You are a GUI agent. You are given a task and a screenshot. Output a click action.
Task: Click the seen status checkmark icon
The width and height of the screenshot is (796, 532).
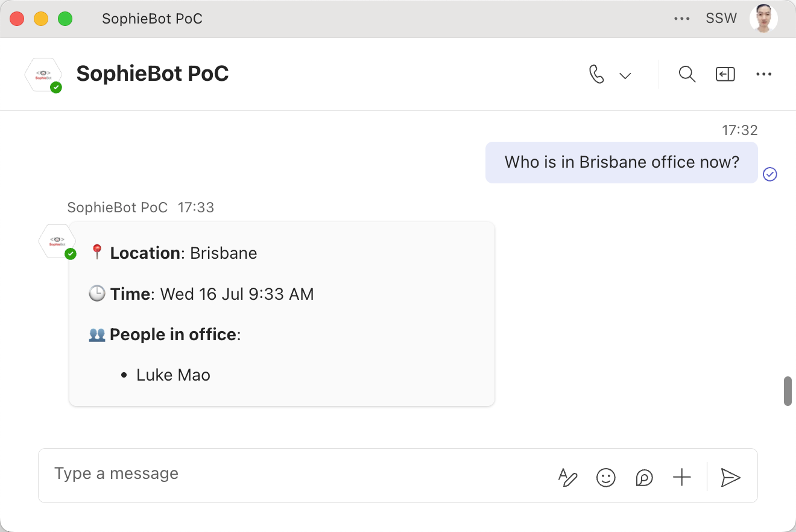(x=770, y=174)
